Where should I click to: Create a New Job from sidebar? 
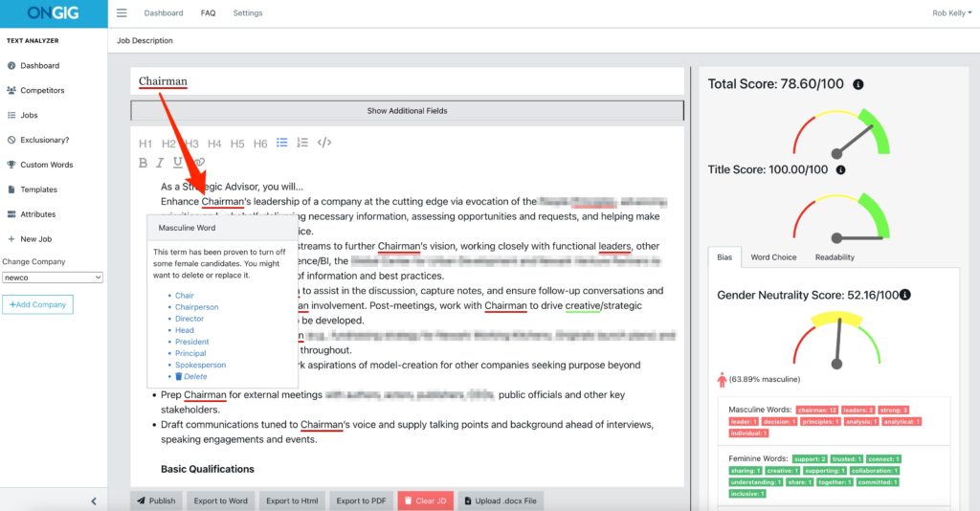click(x=30, y=239)
